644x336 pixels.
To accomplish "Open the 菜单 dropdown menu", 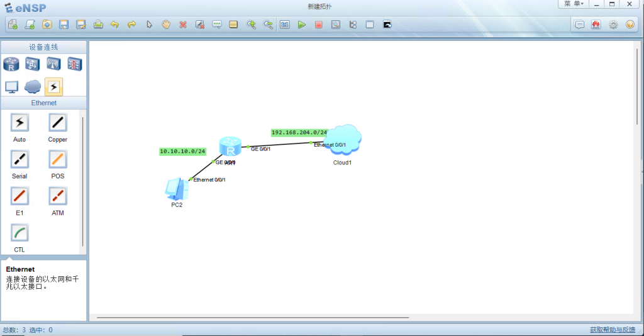I will click(574, 4).
